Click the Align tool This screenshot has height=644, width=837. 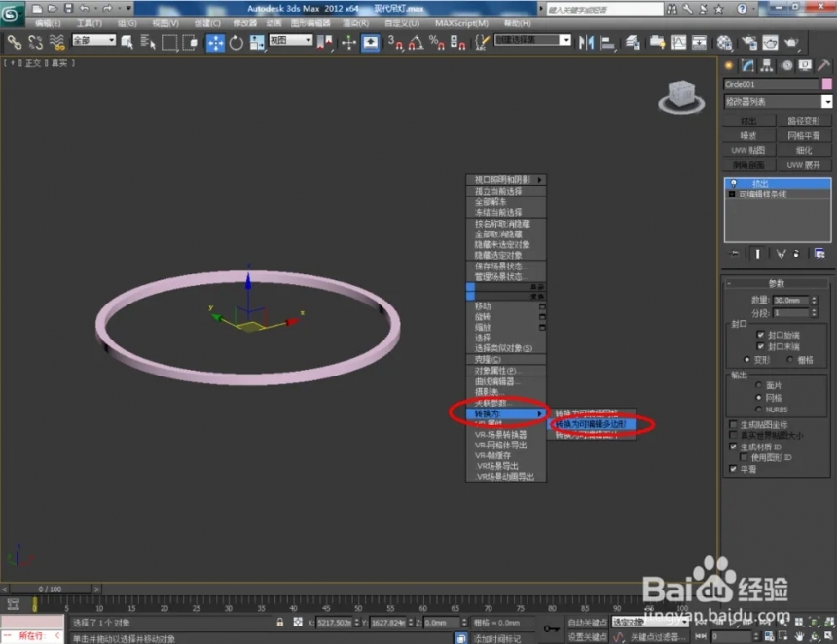[x=607, y=43]
